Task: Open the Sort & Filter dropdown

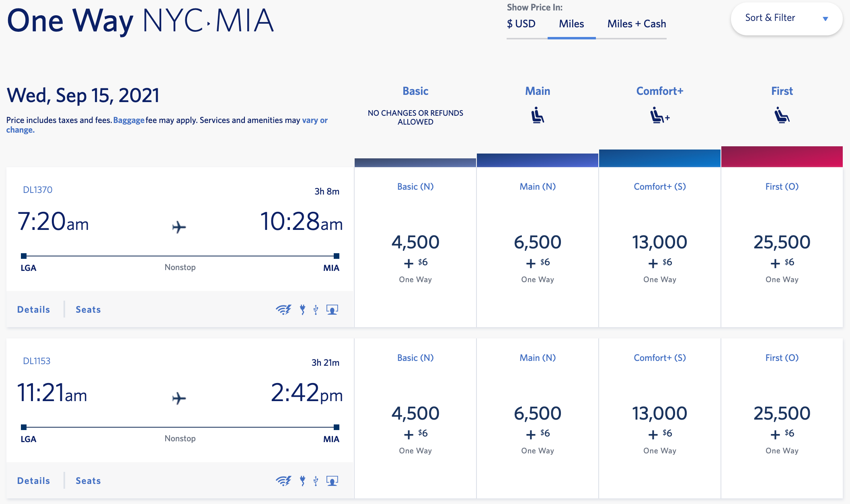Action: pos(786,18)
